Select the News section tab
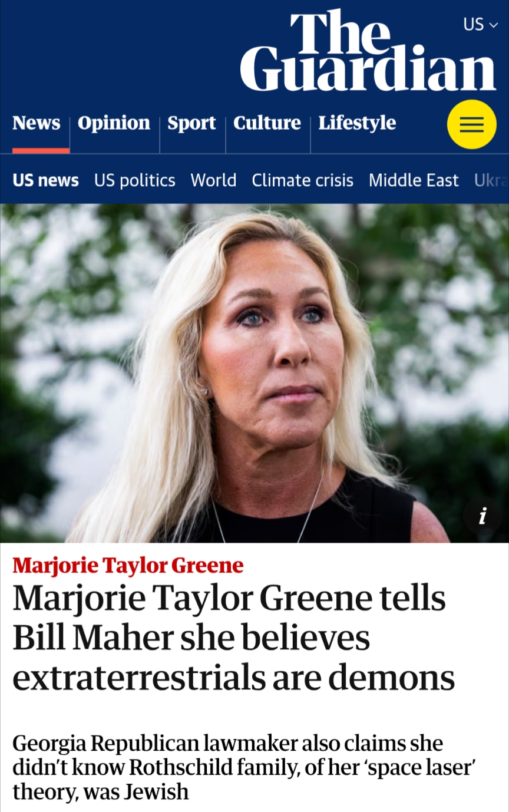This screenshot has height=812, width=509. point(37,123)
